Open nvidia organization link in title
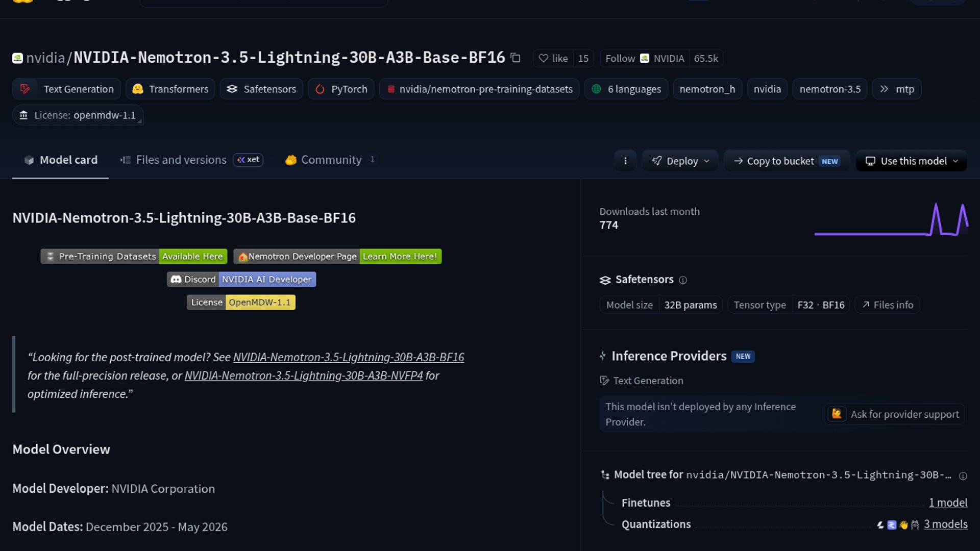 coord(45,58)
